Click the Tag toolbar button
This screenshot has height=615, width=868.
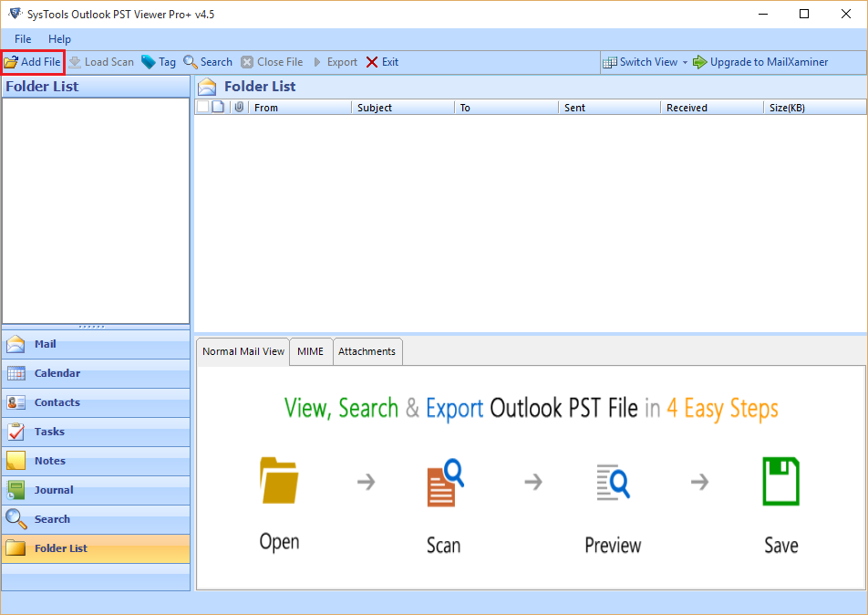[159, 62]
